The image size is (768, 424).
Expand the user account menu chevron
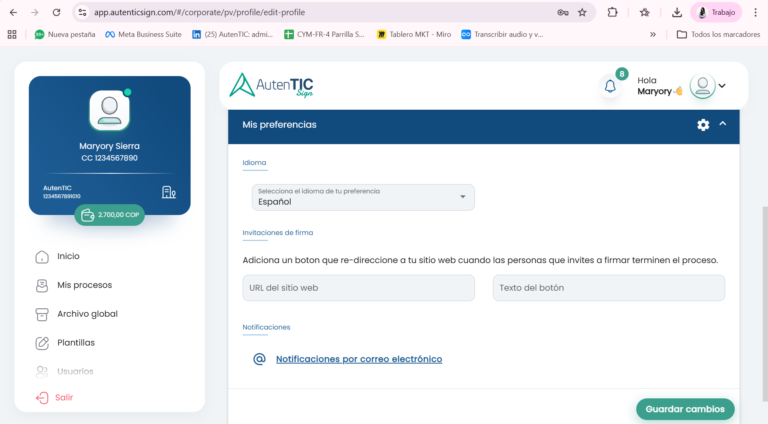click(x=722, y=86)
